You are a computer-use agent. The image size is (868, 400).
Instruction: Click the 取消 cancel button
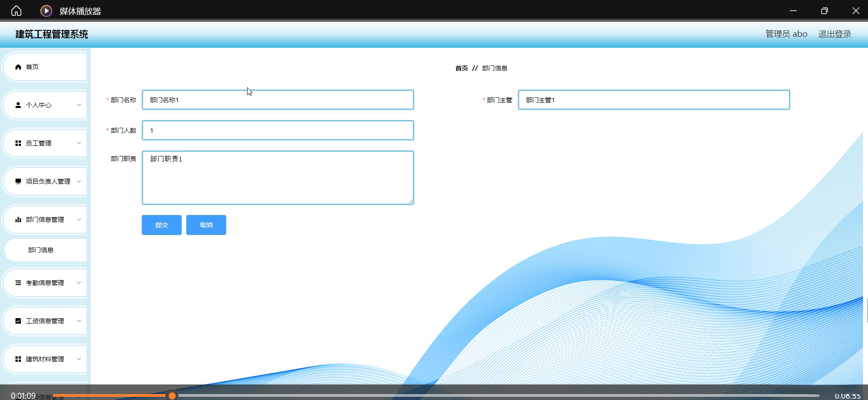(206, 225)
